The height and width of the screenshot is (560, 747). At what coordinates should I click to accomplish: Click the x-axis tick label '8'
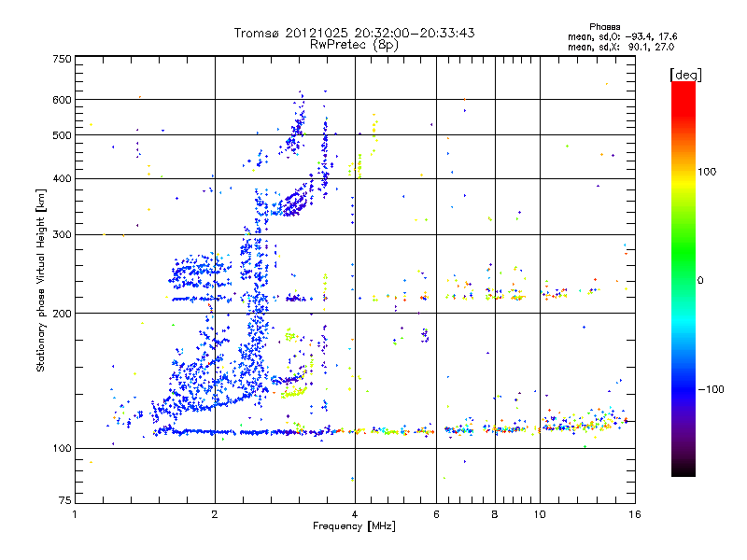coord(495,514)
